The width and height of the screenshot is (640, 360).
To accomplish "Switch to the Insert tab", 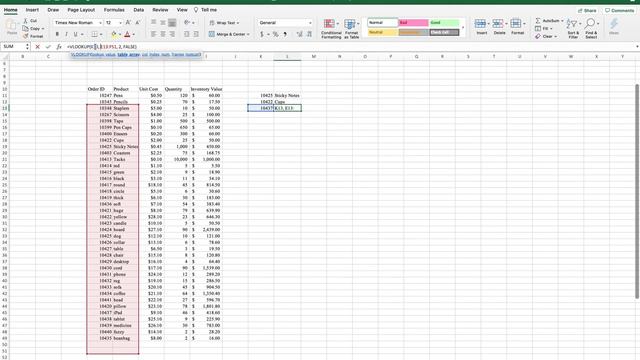I will tap(32, 10).
